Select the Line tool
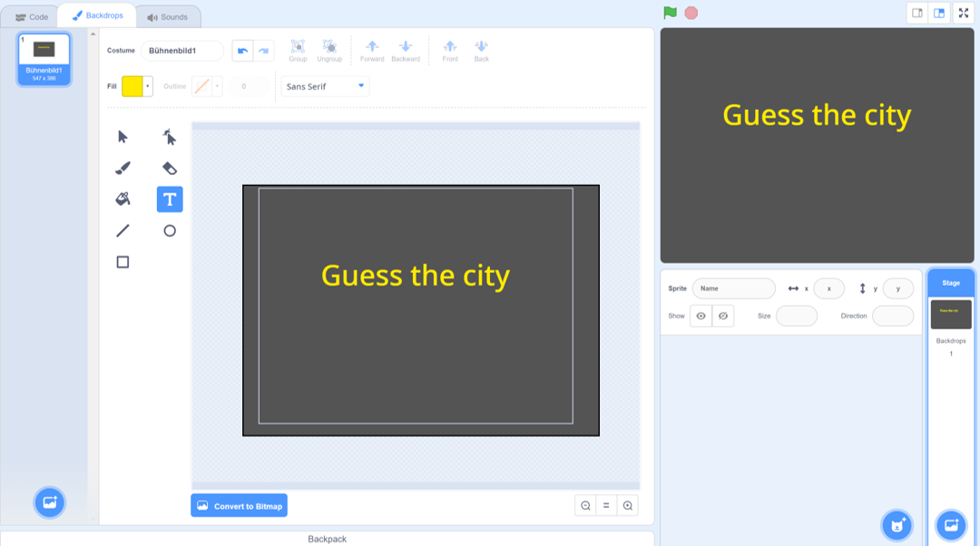This screenshot has height=546, width=980. click(x=122, y=230)
